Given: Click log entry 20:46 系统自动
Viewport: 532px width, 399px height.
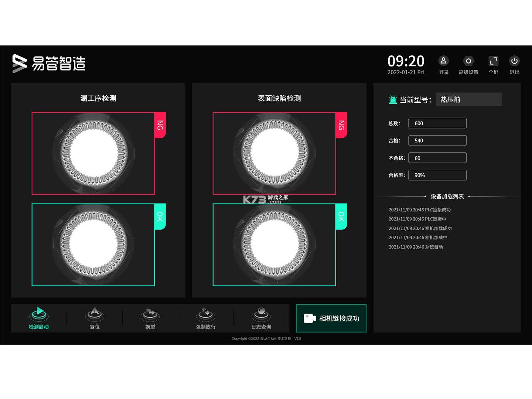Looking at the screenshot, I should (x=416, y=247).
